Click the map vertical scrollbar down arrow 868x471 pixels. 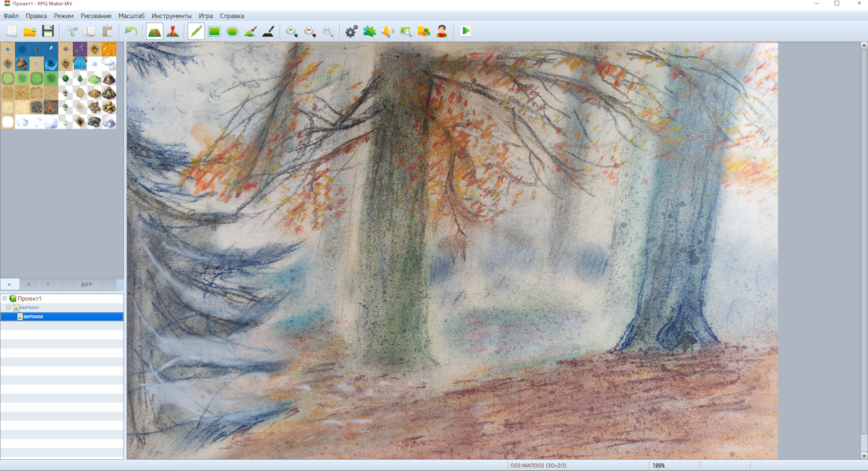coord(864,456)
